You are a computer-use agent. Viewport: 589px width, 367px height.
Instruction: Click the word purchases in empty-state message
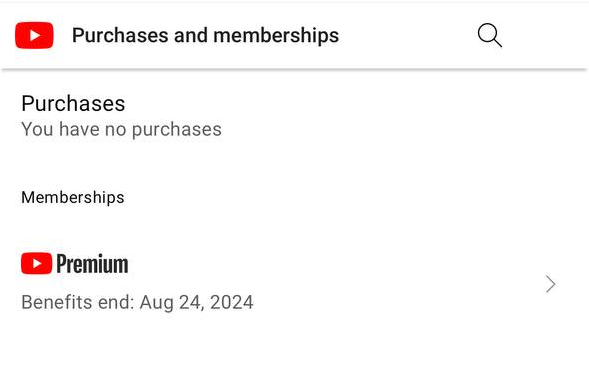177,130
